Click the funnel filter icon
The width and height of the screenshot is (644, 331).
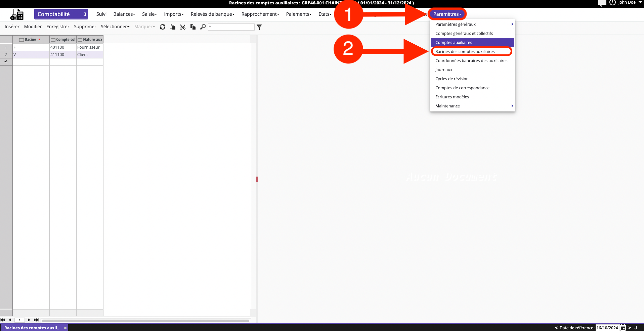pos(259,27)
